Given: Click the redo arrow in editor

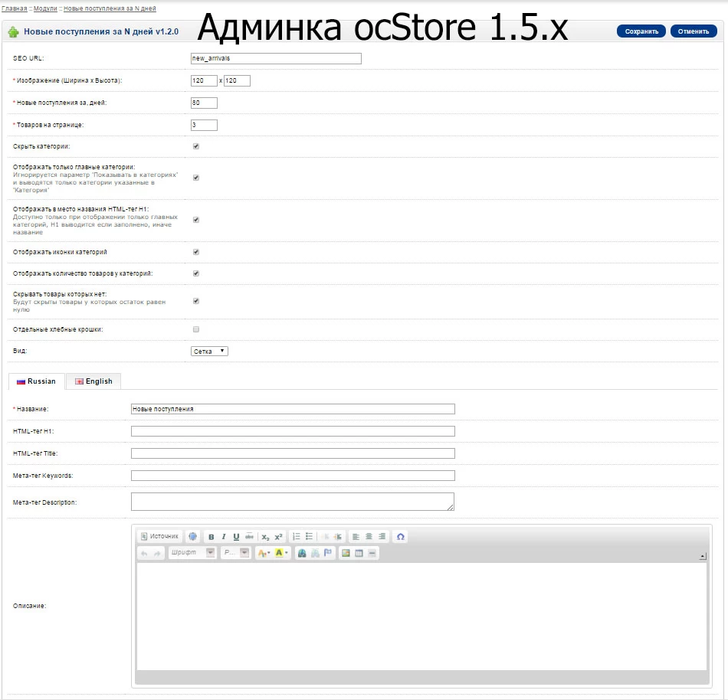Looking at the screenshot, I should click(x=157, y=554).
